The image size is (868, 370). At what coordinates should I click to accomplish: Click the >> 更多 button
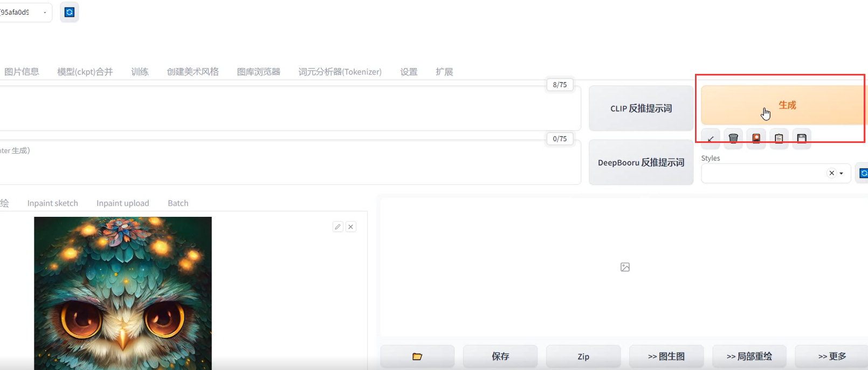(x=832, y=357)
